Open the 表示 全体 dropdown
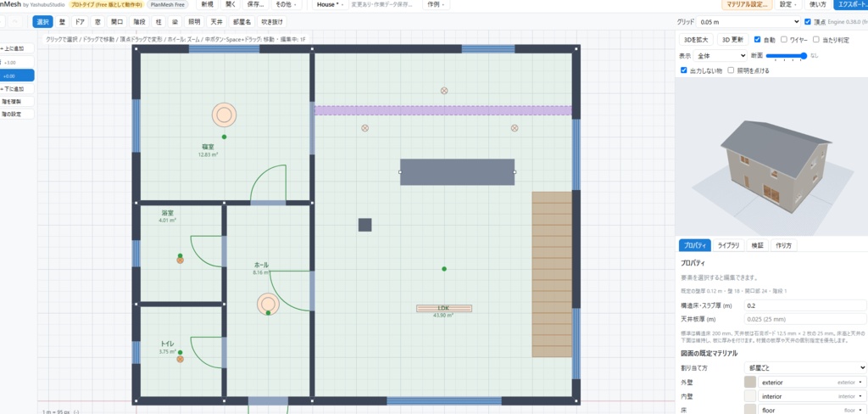The image size is (868, 414). click(721, 56)
